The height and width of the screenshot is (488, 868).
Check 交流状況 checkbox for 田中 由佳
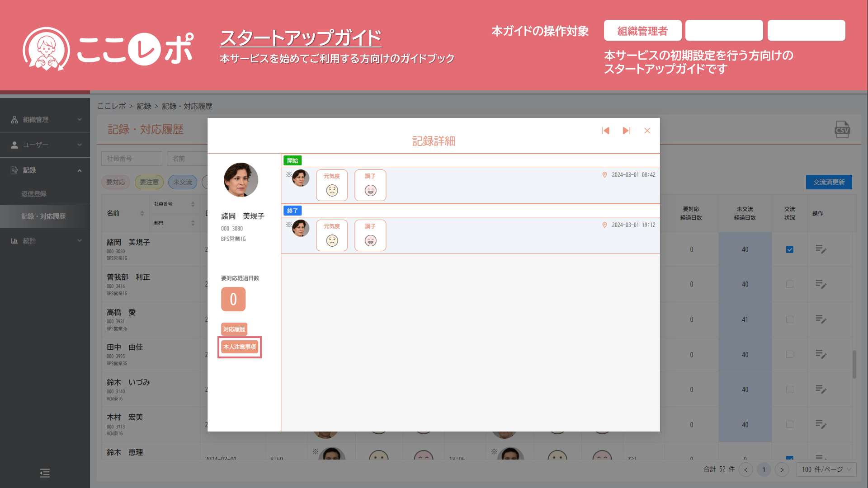pos(789,355)
